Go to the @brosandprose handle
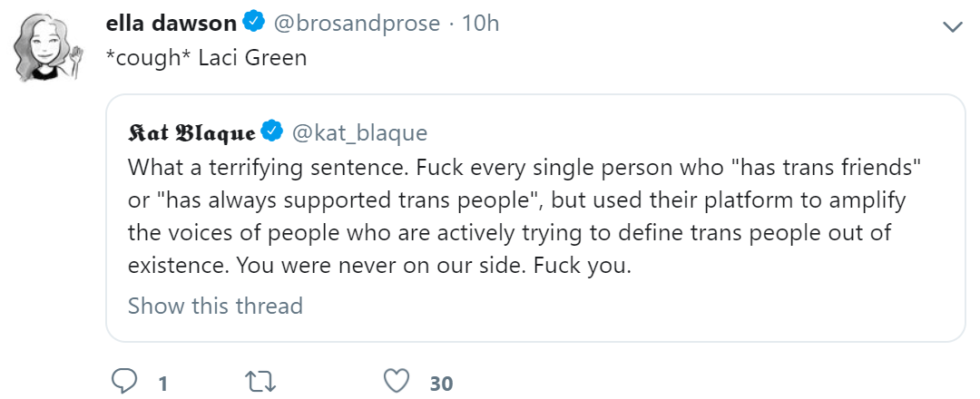 (355, 24)
